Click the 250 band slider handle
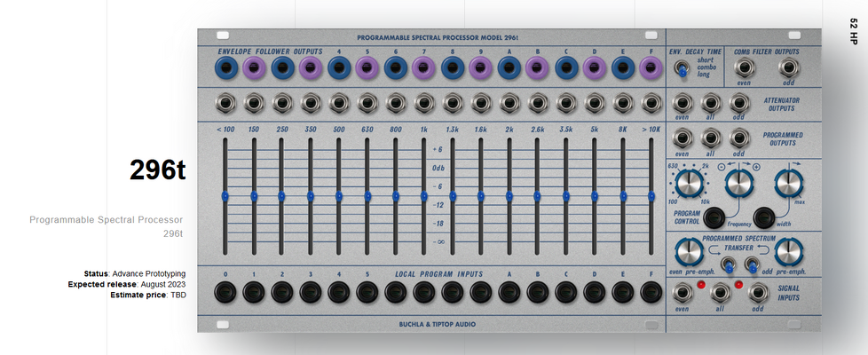The width and height of the screenshot is (868, 355). (x=281, y=196)
